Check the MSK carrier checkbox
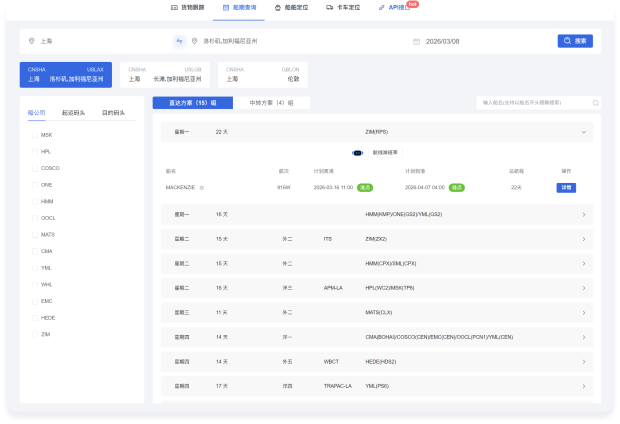 [x=34, y=135]
